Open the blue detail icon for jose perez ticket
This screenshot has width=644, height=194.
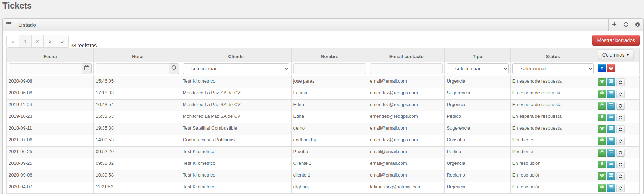(x=611, y=82)
